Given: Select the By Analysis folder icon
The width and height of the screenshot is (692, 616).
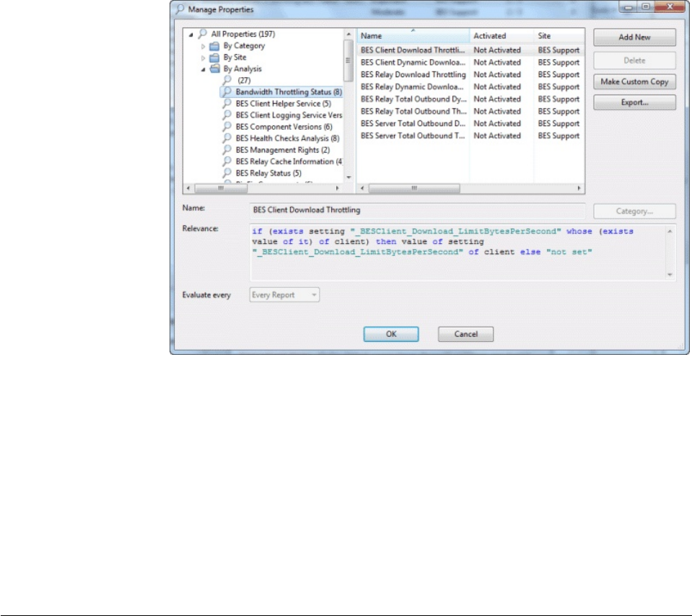Looking at the screenshot, I should [x=214, y=69].
